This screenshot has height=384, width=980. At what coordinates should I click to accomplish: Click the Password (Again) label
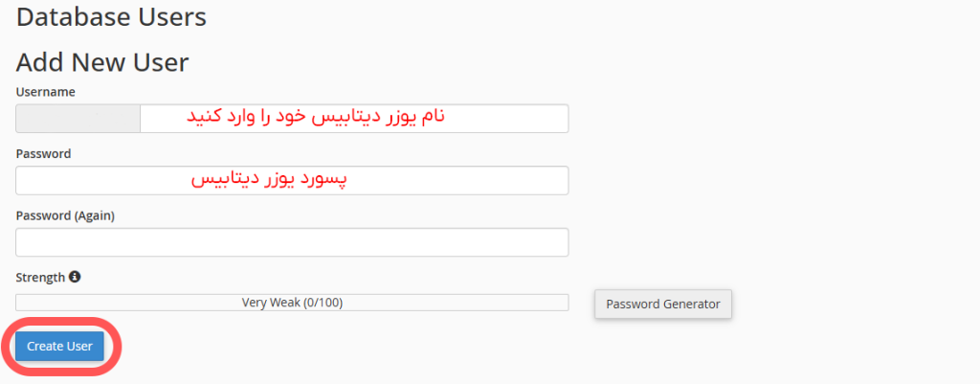[x=65, y=215]
